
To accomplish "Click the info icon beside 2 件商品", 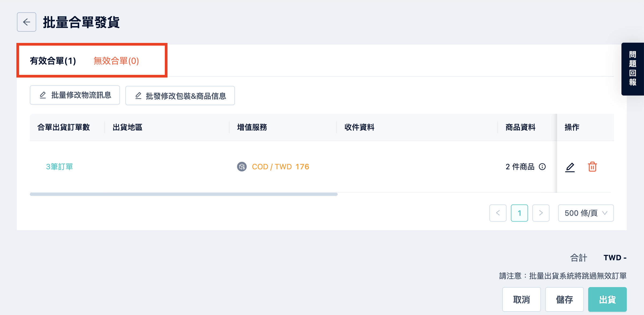I will [x=542, y=167].
